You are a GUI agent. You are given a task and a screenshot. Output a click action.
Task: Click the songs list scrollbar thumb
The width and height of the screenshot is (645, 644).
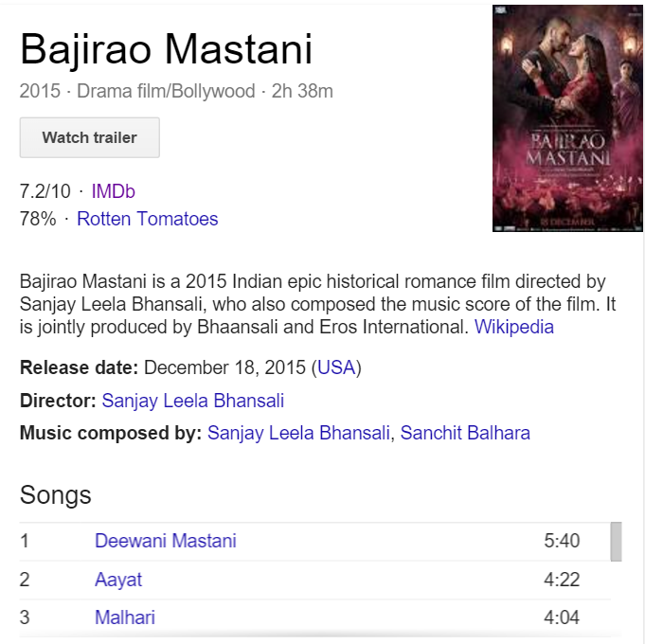(616, 542)
